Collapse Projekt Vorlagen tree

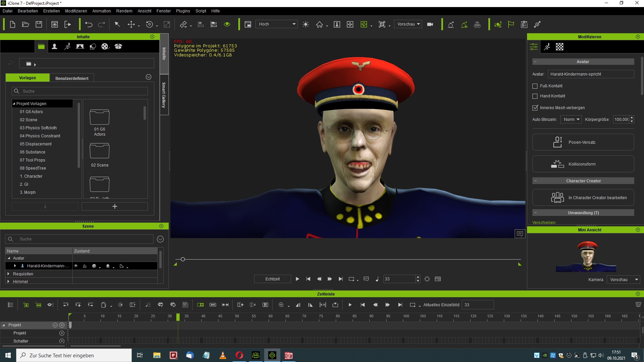[x=14, y=104]
